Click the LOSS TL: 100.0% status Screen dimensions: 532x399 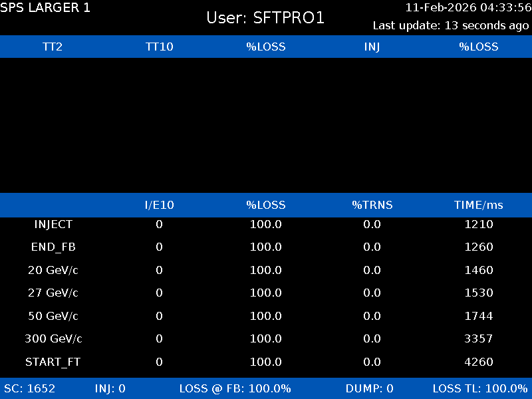(479, 388)
